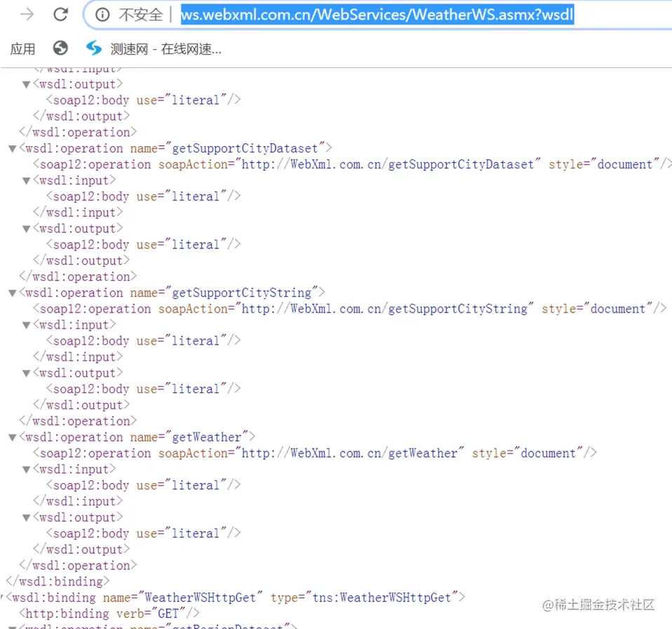Click closing </wsdl:operation> tag of getSupportCityString
This screenshot has width=672, height=629.
tap(78, 421)
